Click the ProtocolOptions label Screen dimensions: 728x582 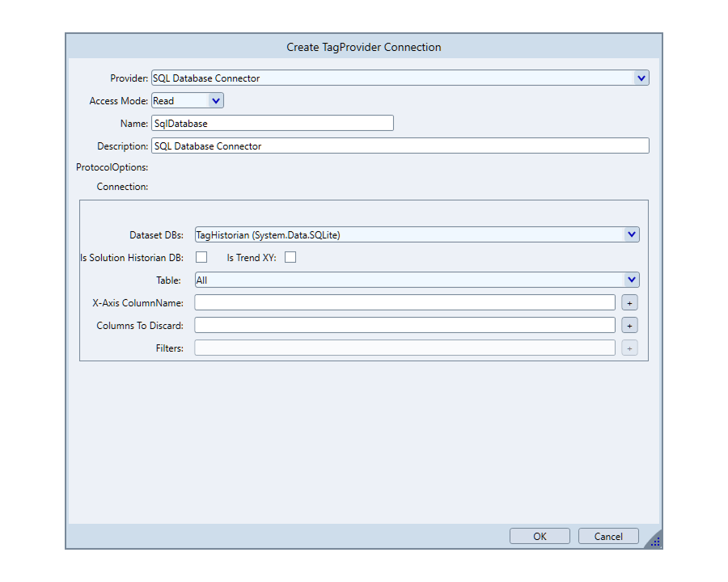click(112, 167)
